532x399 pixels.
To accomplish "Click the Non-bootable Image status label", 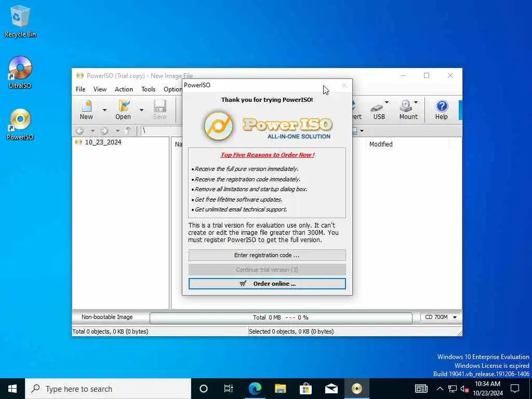I will tap(107, 317).
